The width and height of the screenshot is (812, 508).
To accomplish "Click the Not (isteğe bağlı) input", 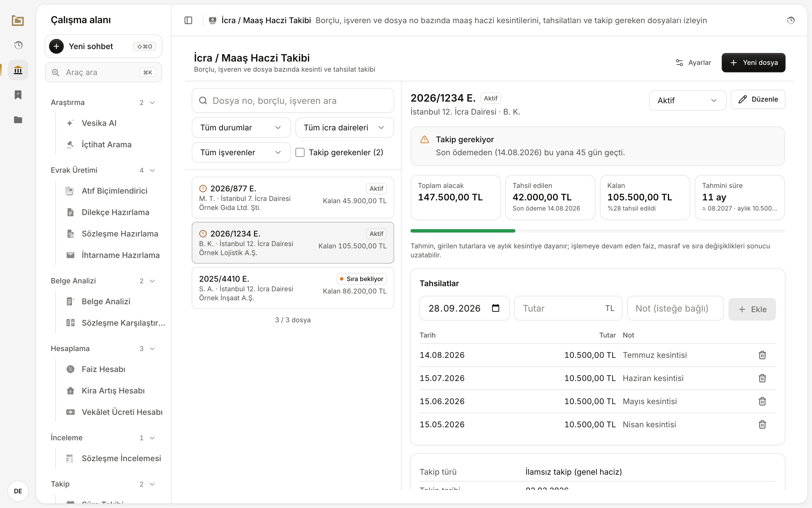I will coord(675,308).
